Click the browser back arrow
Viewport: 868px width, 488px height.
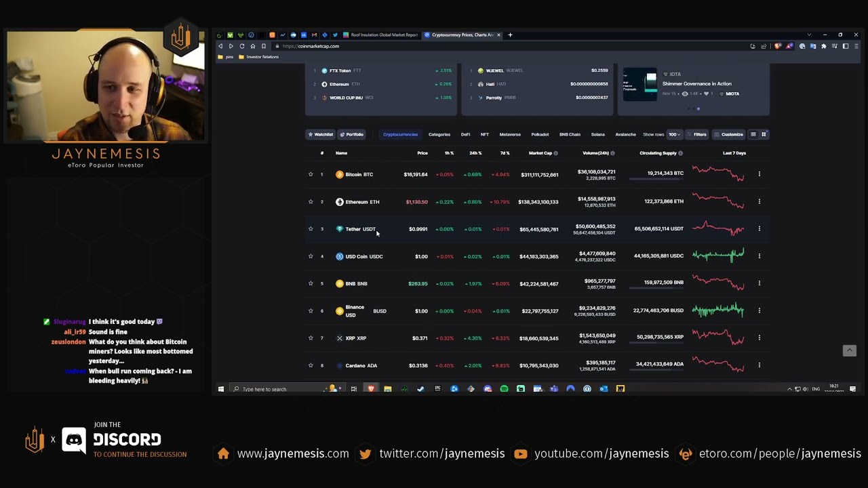(x=220, y=46)
